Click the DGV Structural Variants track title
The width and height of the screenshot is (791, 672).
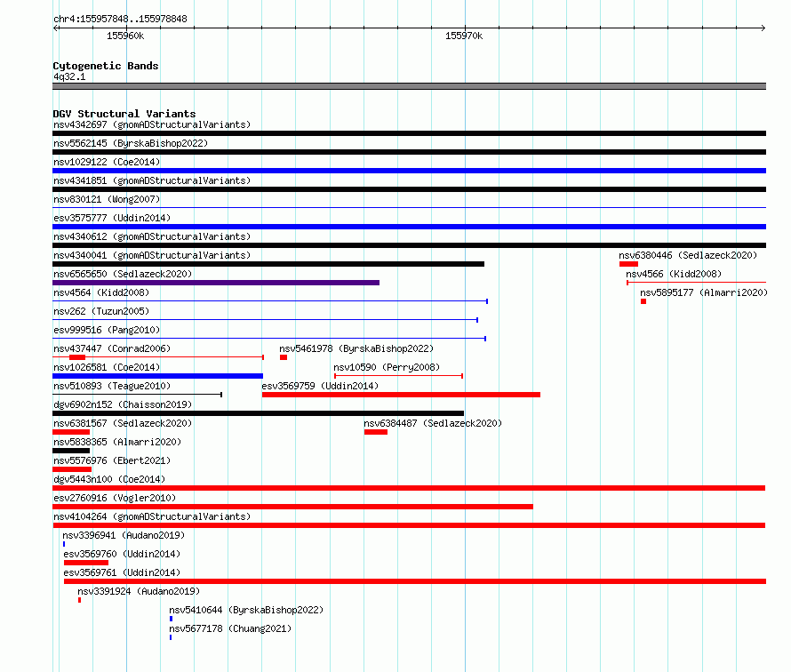pyautogui.click(x=124, y=114)
